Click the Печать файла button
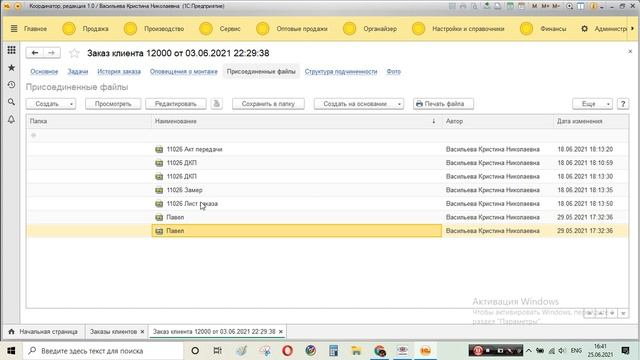The image size is (640, 360). 444,104
